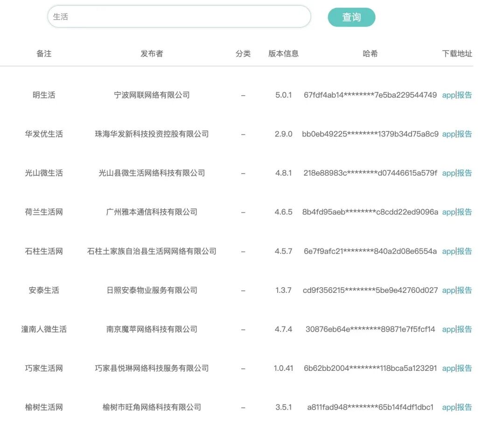Click hash starting with 8b4fd95aeb

[x=370, y=212]
